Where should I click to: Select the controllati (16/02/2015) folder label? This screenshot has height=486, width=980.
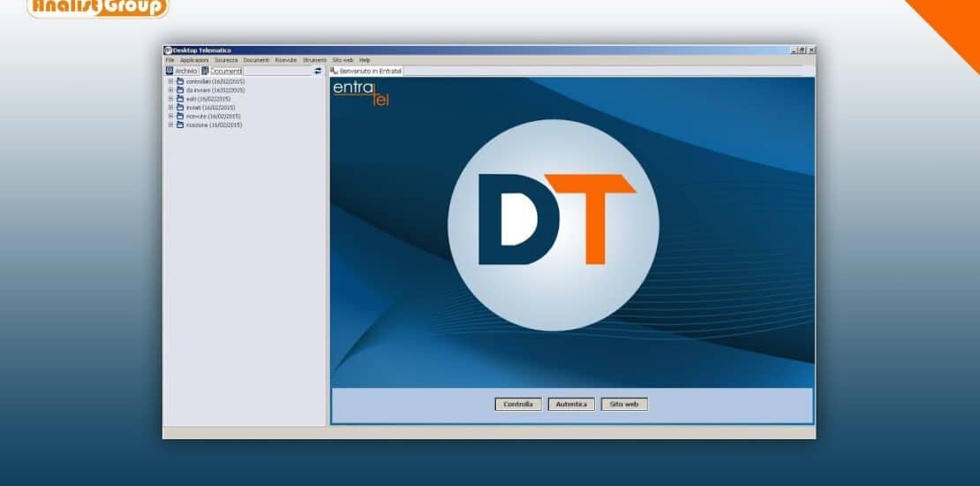(x=215, y=81)
